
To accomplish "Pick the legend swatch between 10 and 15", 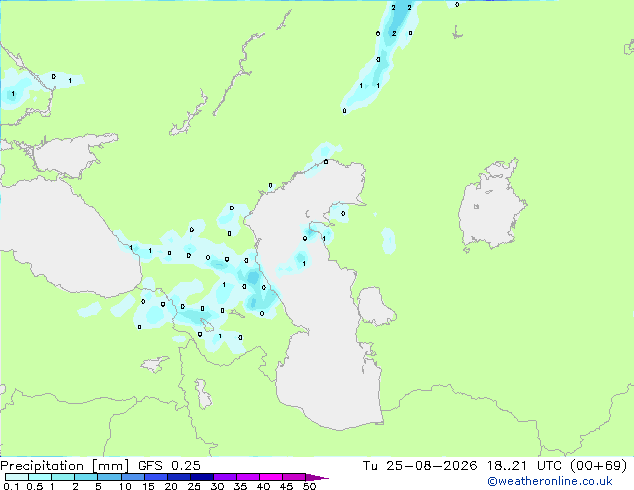I will pyautogui.click(x=133, y=477).
